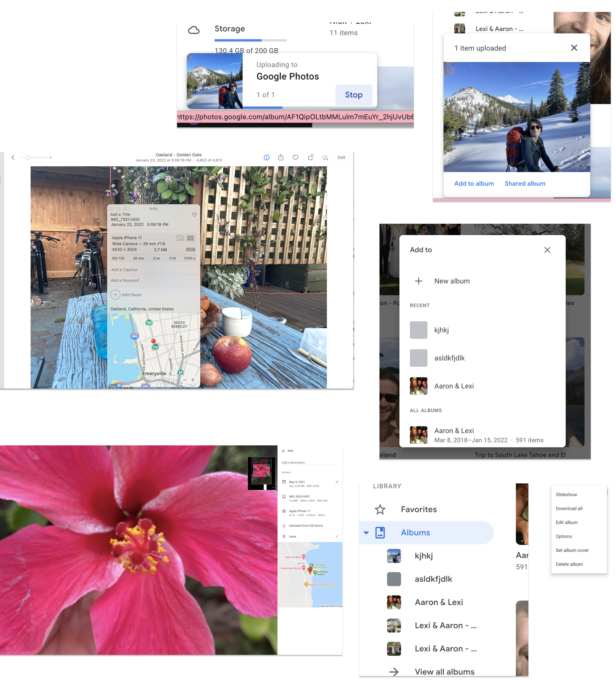This screenshot has height=681, width=616.
Task: Click the plus icon beside New album
Action: tap(418, 281)
